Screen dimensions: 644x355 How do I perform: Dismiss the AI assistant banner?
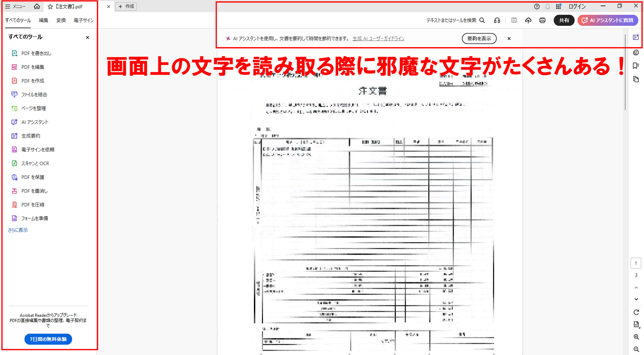tap(509, 38)
